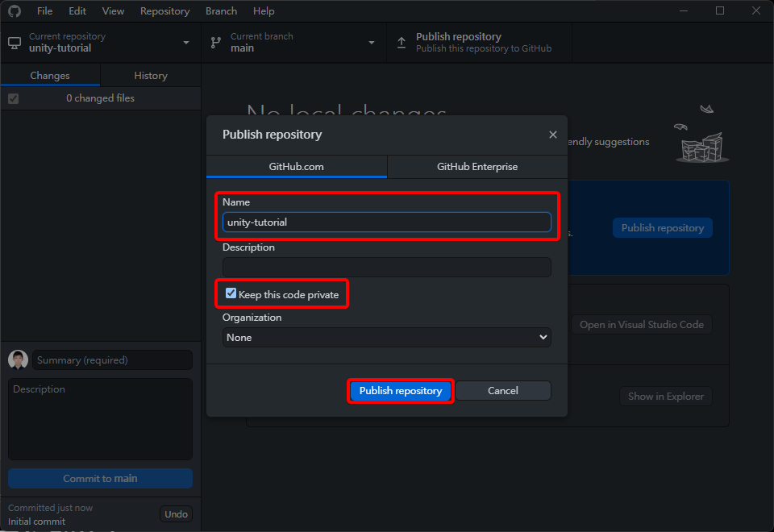The height and width of the screenshot is (532, 774).
Task: Focus the Name field containing unity-tutorial
Action: [386, 222]
